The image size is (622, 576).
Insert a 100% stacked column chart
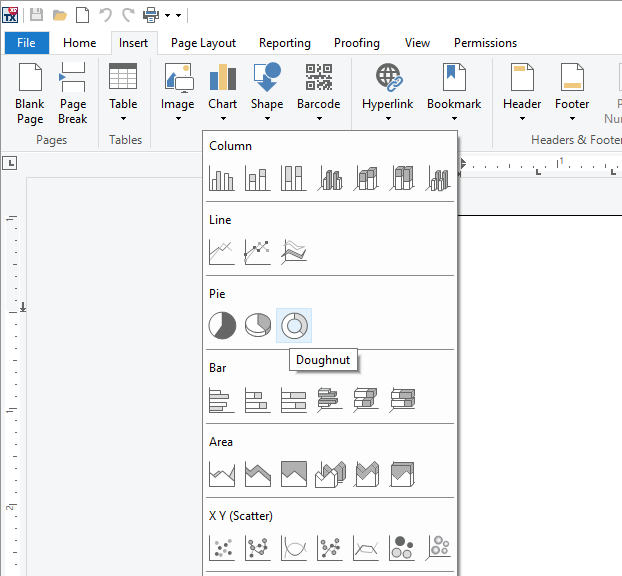[294, 178]
